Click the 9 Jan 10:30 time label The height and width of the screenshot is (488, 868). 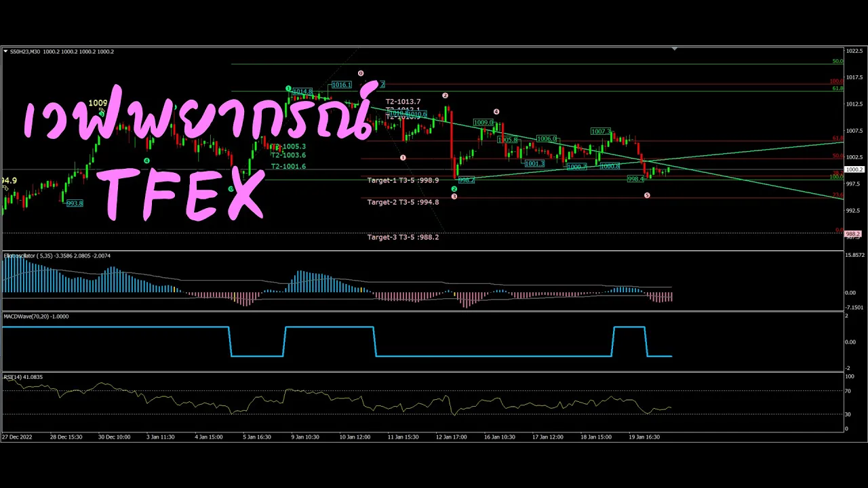pyautogui.click(x=305, y=437)
